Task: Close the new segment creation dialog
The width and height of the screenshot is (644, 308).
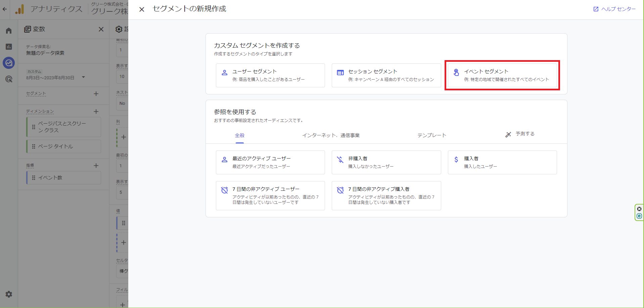Action: (142, 9)
